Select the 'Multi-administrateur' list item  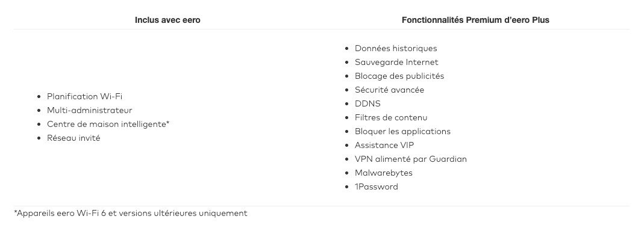pos(90,110)
